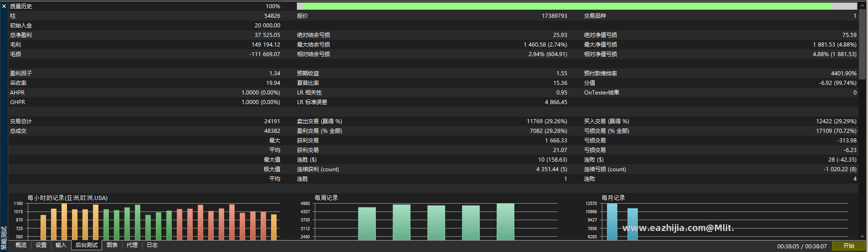Select the 后台测试 tab
Screen dimensions: 868x252
click(x=87, y=245)
